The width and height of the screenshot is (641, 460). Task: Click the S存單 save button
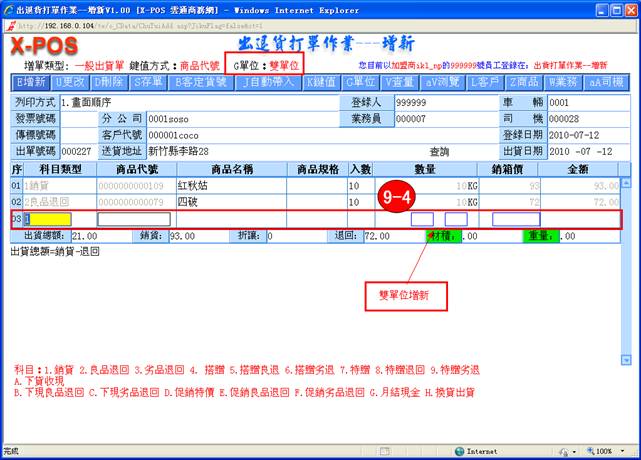point(147,81)
